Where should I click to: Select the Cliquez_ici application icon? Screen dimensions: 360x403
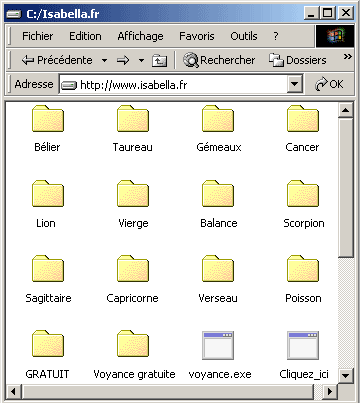click(303, 345)
